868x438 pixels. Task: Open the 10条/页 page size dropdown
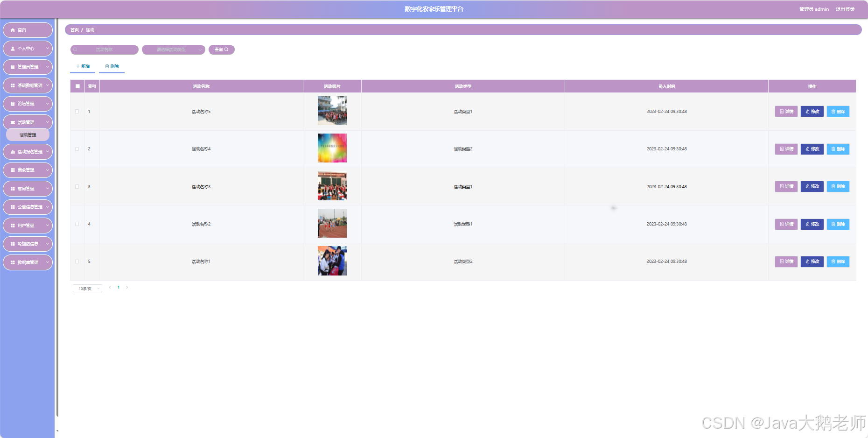[x=87, y=289]
